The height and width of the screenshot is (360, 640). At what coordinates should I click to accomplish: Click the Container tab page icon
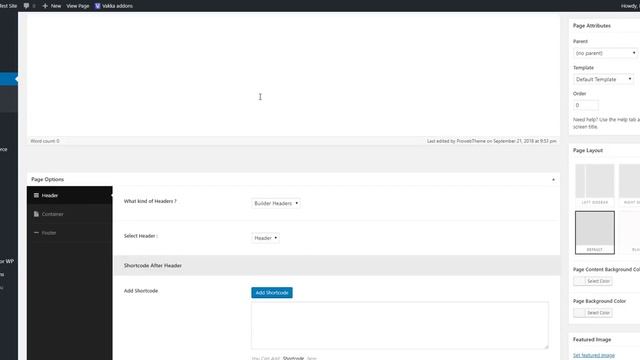[36, 214]
